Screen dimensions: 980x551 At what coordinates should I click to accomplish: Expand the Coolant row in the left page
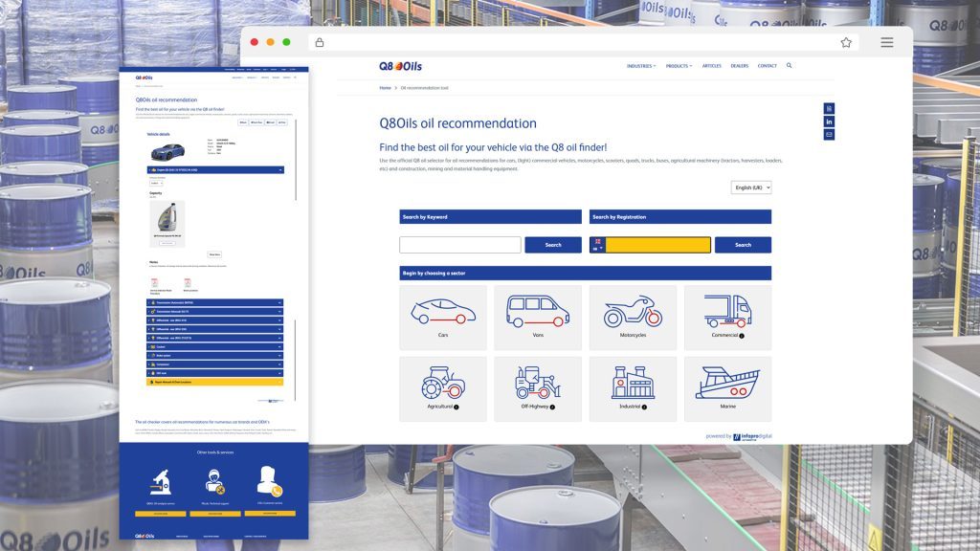[x=215, y=346]
